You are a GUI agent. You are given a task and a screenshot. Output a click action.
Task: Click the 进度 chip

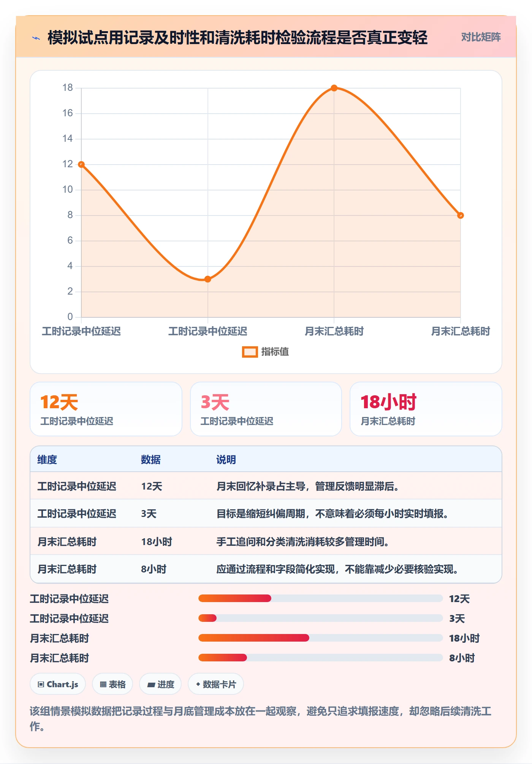[x=160, y=684]
